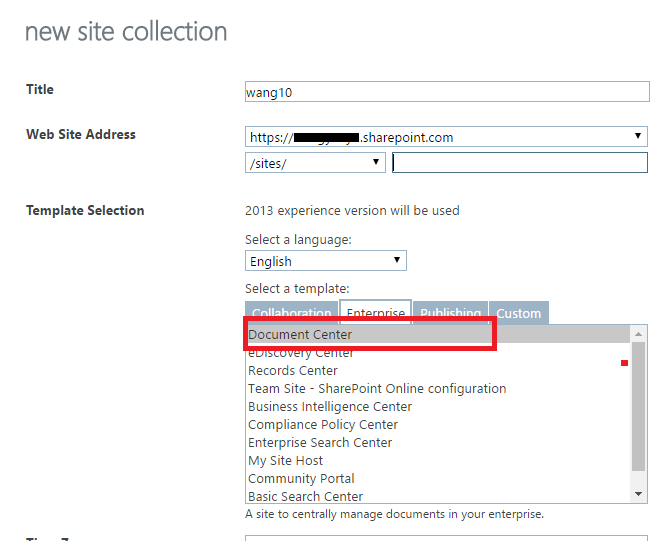660x541 pixels.
Task: Select the My Site Host template
Action: tap(438, 461)
